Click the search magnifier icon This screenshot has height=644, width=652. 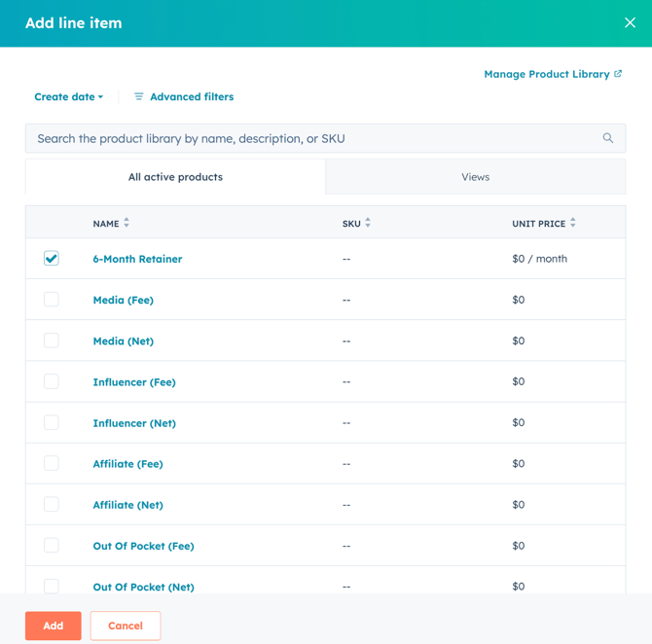(608, 138)
